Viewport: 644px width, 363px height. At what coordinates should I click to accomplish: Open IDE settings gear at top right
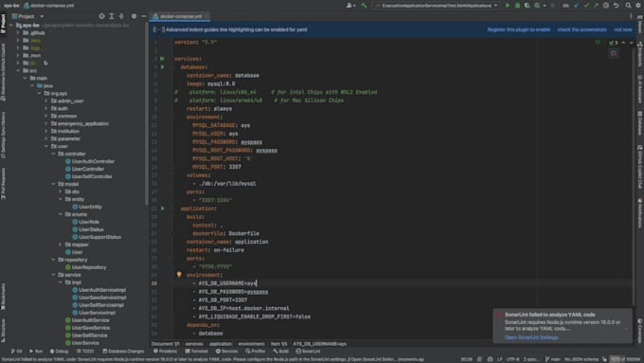pyautogui.click(x=638, y=6)
